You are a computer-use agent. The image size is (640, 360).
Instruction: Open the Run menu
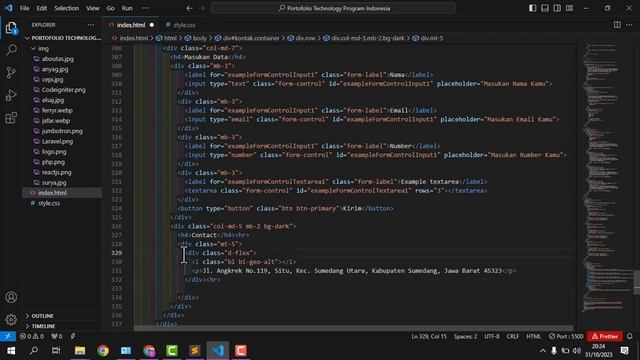127,8
